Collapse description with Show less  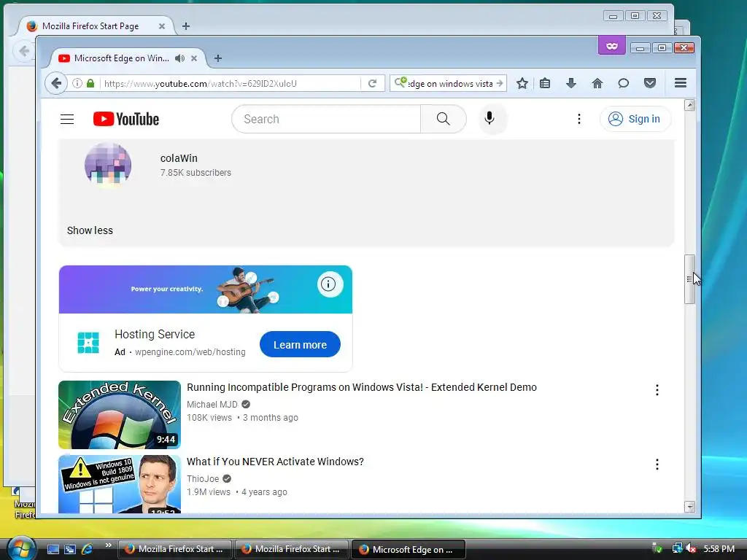tap(90, 230)
